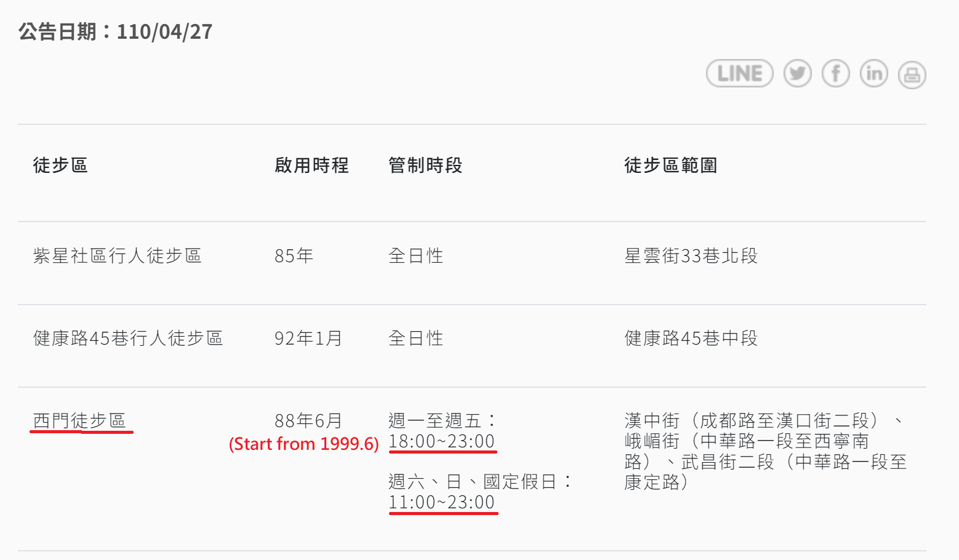Select 徒步區範圍 column header
Viewport: 959px width, 560px height.
click(x=671, y=165)
